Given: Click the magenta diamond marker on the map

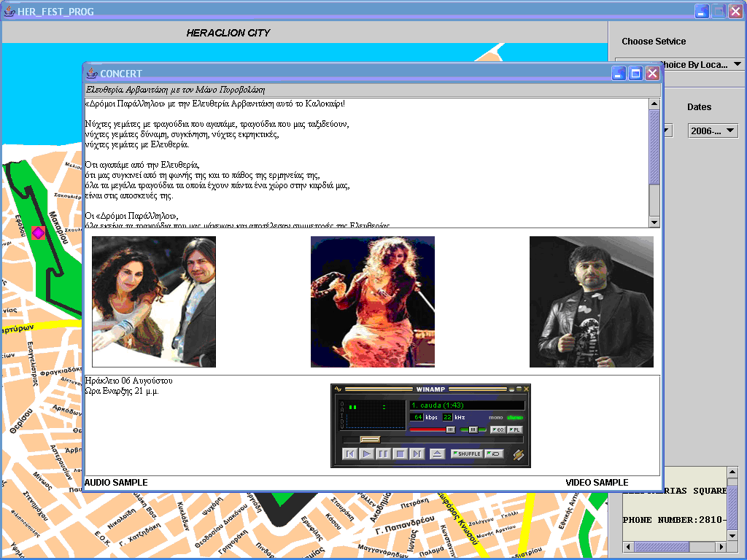Looking at the screenshot, I should tap(38, 233).
